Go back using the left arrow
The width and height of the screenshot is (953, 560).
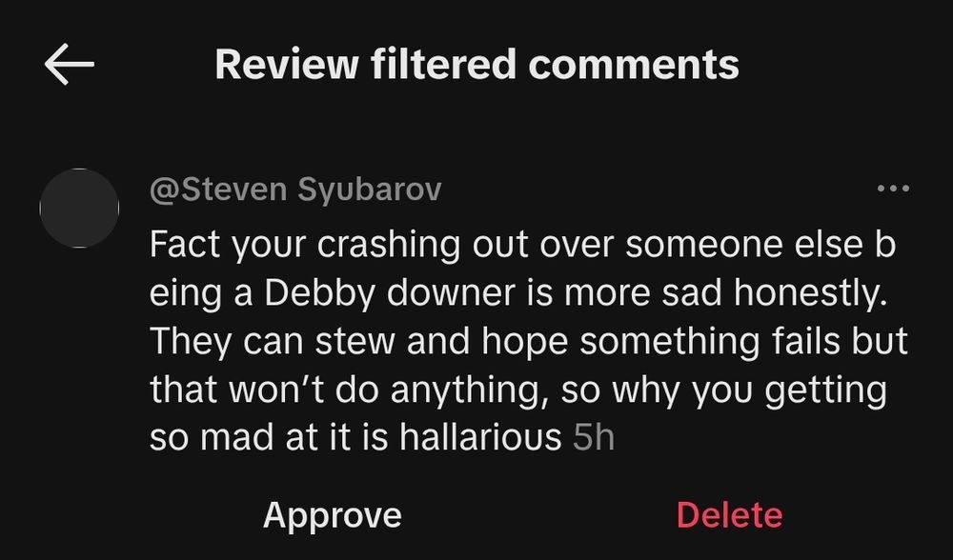[70, 64]
